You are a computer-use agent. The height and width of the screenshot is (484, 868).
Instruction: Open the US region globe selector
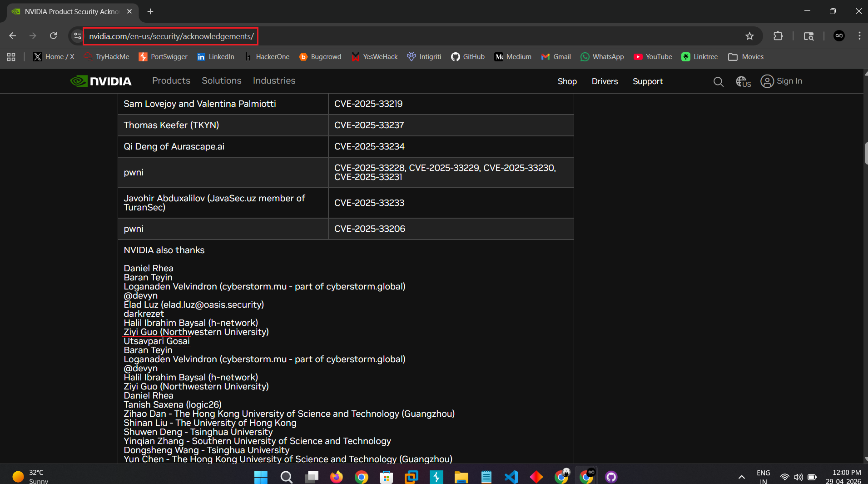743,81
